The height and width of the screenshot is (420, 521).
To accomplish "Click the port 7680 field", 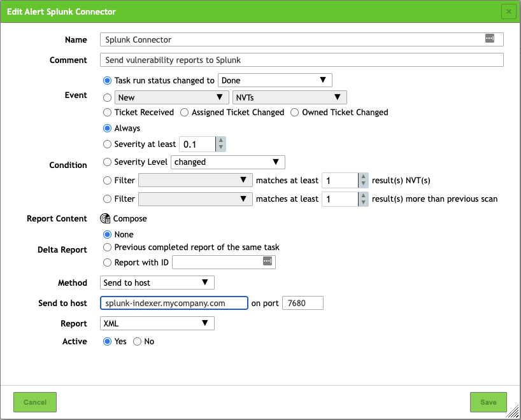I will coord(303,303).
